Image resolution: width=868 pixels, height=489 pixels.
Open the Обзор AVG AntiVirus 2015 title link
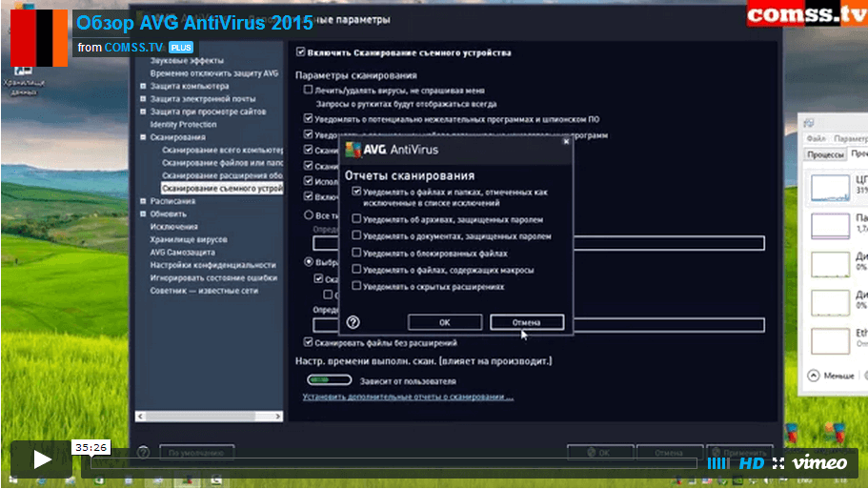click(195, 23)
